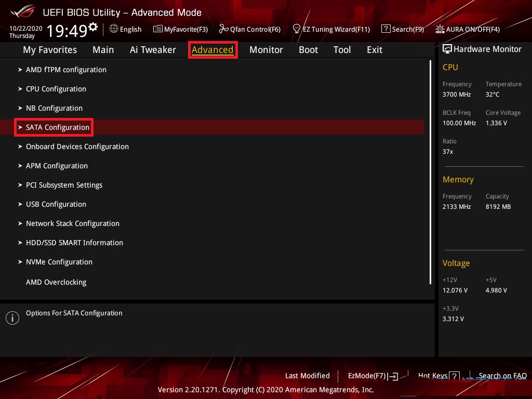The height and width of the screenshot is (399, 532).
Task: Open SATA Configuration entry
Action: coord(58,127)
